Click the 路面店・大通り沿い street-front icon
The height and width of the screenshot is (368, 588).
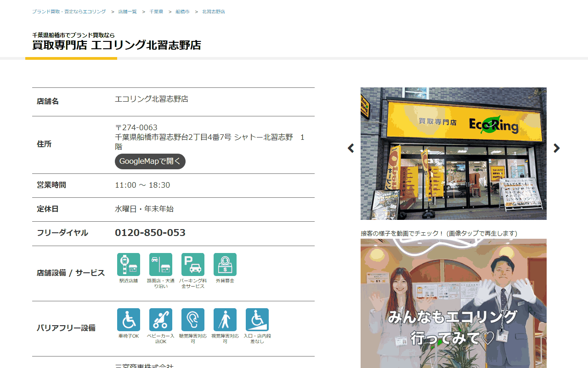click(x=161, y=264)
